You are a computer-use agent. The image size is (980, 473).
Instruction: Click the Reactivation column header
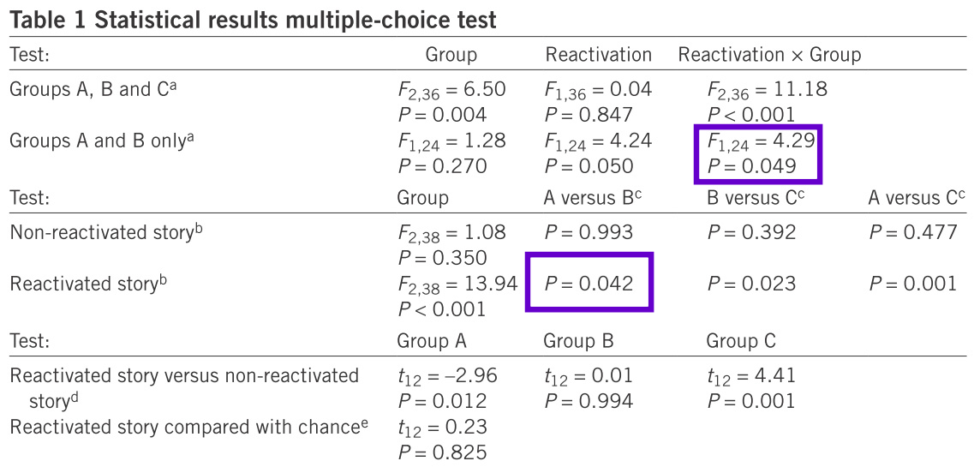[x=598, y=56]
